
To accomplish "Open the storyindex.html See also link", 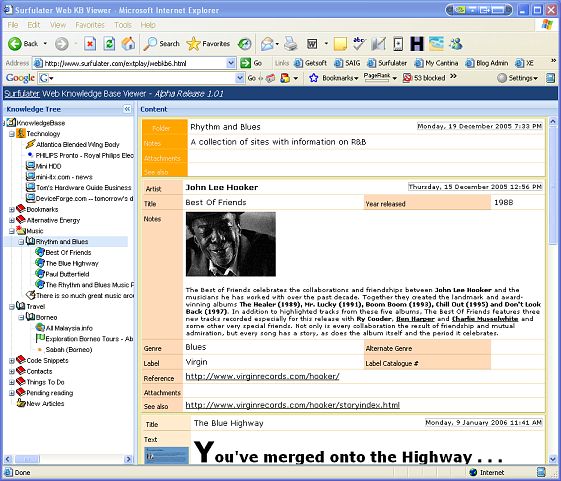I will coord(292,405).
